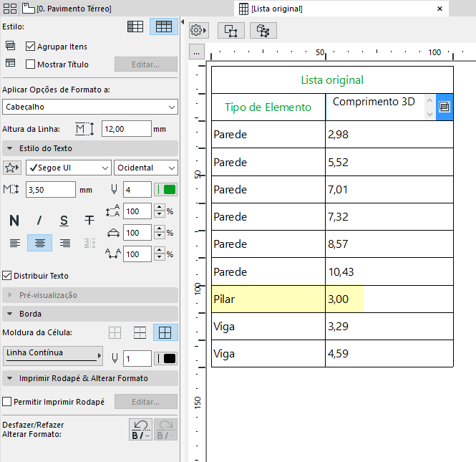476x462 pixels.
Task: Toggle underline S formatting
Action: (x=64, y=221)
